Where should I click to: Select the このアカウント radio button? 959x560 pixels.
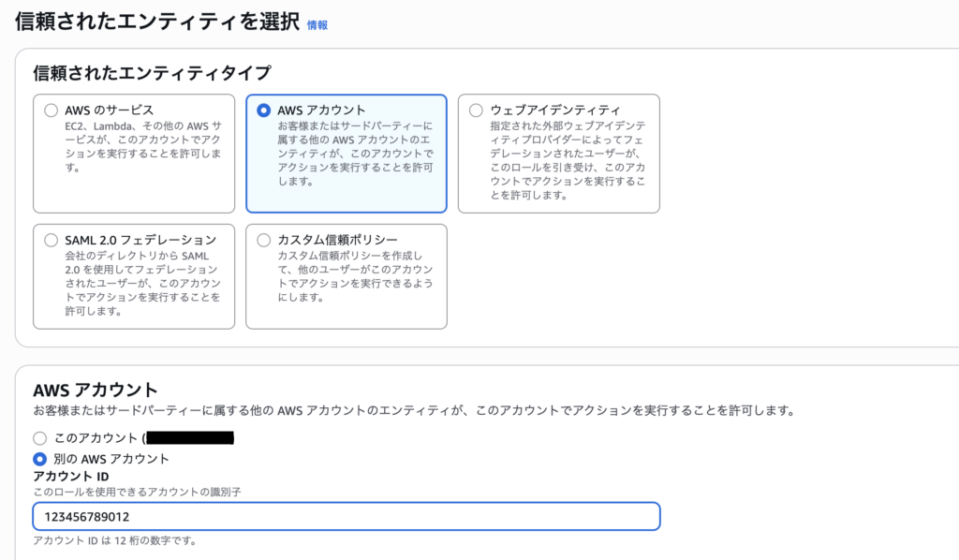(39, 437)
